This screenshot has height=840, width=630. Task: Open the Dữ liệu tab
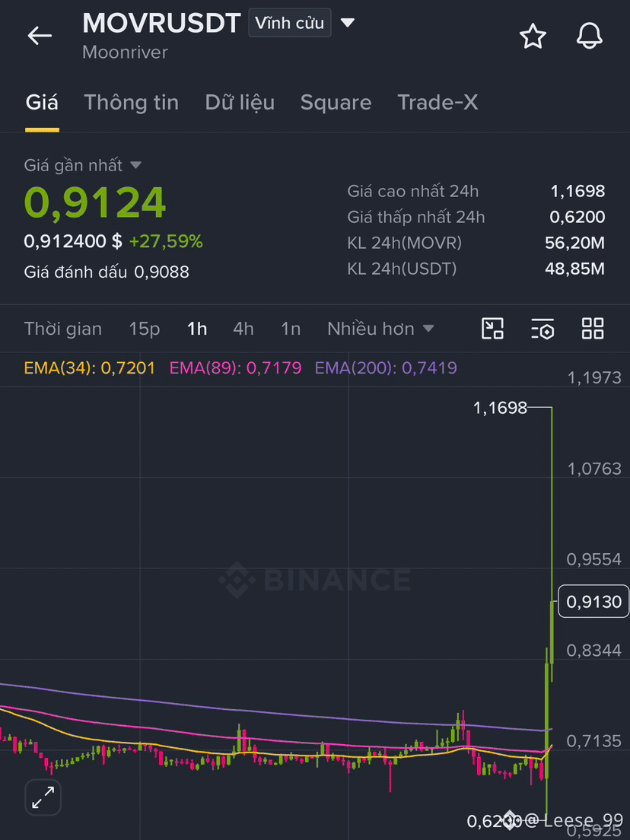[240, 102]
